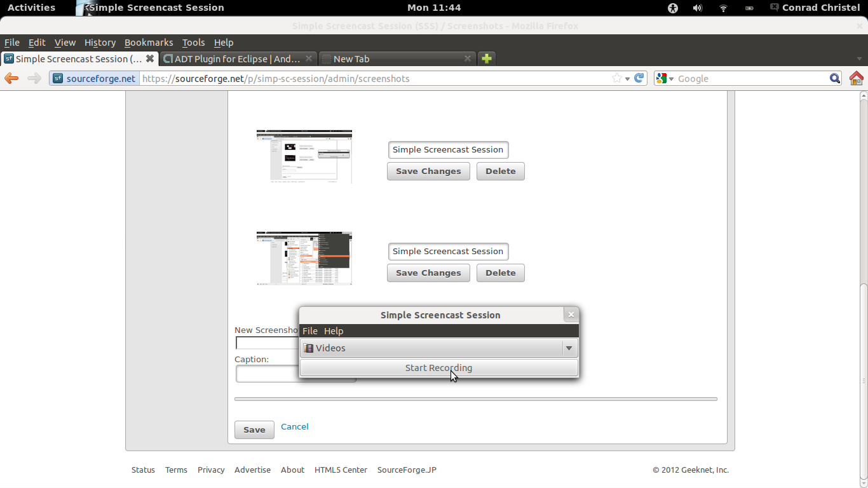Click the Firefox back navigation arrow
Screen dimensions: 868x488
tap(11, 78)
